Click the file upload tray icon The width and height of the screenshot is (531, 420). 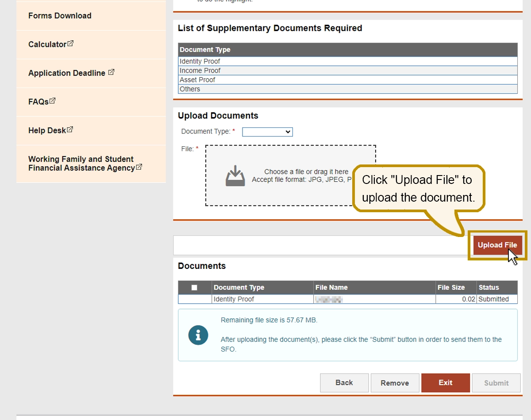(235, 176)
